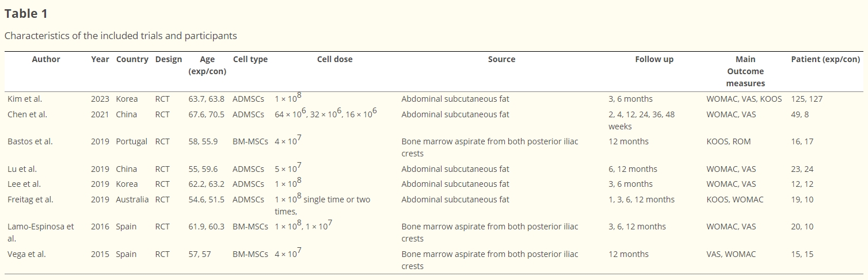Click the "Patient (exp/con)" column header

point(825,59)
